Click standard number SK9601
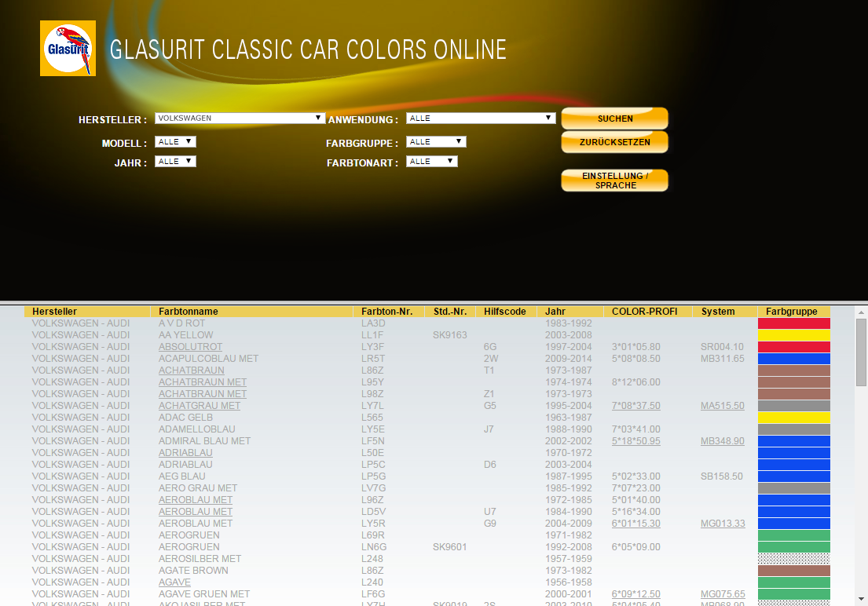Image resolution: width=868 pixels, height=606 pixels. (x=449, y=547)
